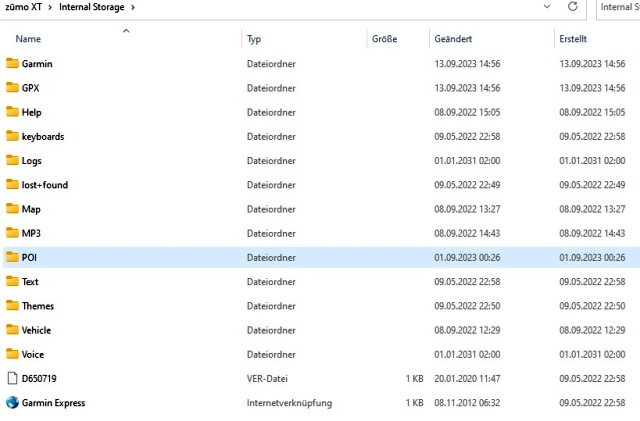Click the Internetverknüpfung type cell
640x421 pixels.
(x=289, y=403)
